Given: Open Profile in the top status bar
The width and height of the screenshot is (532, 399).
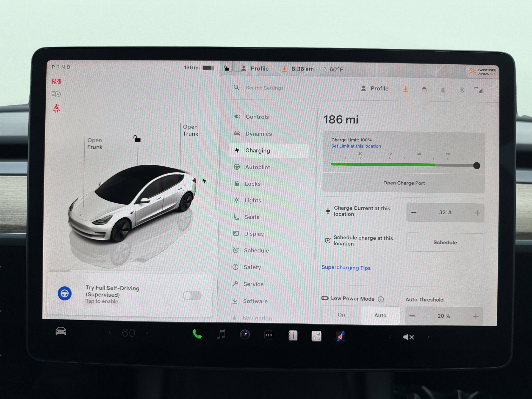Looking at the screenshot, I should click(255, 69).
